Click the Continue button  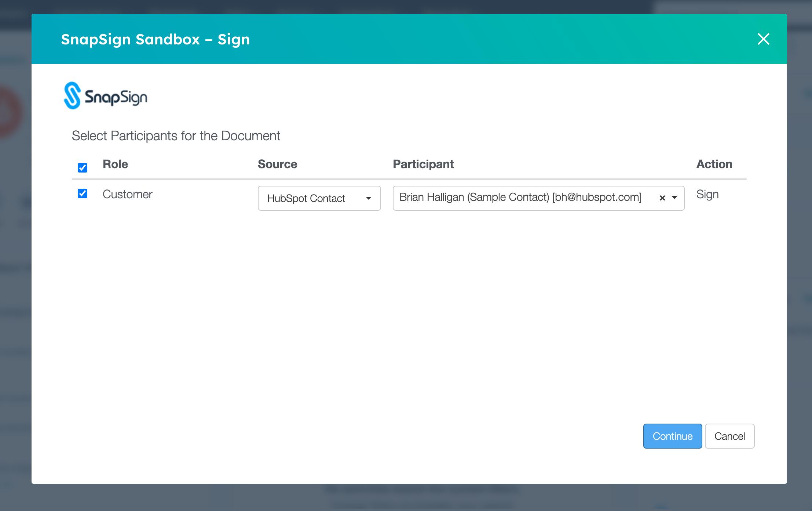point(673,436)
